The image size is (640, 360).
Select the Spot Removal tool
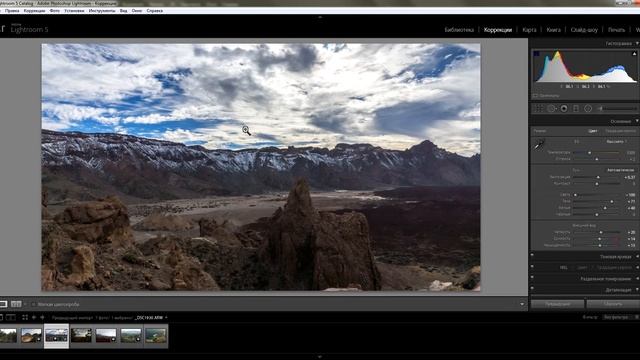coord(551,109)
